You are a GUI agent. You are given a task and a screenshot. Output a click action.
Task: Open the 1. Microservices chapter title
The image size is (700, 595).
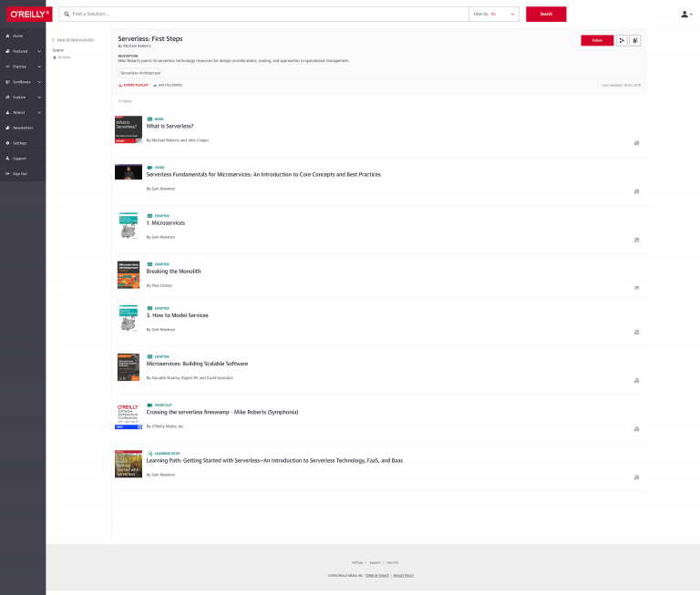click(x=166, y=222)
